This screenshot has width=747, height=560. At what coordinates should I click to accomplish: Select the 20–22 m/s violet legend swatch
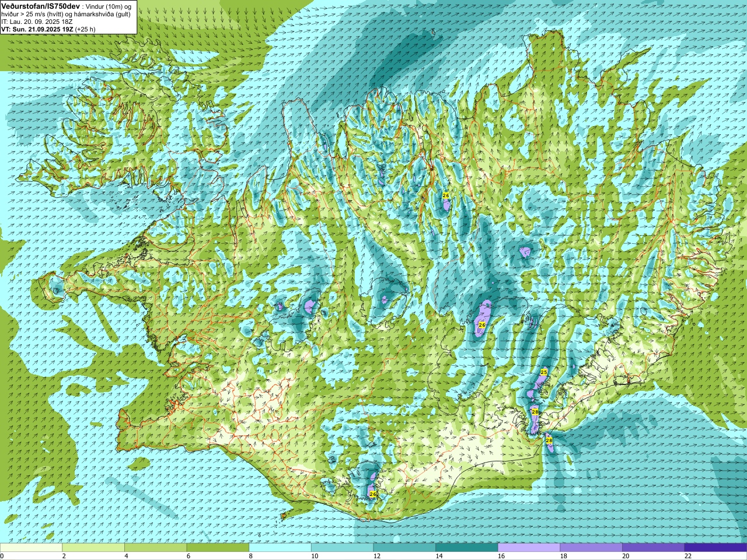click(x=653, y=547)
